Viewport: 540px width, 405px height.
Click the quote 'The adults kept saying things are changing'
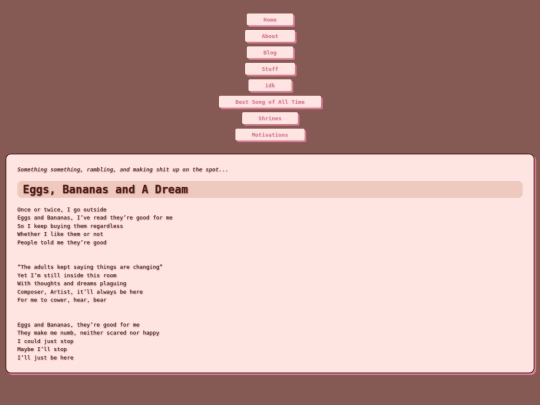pyautogui.click(x=90, y=267)
